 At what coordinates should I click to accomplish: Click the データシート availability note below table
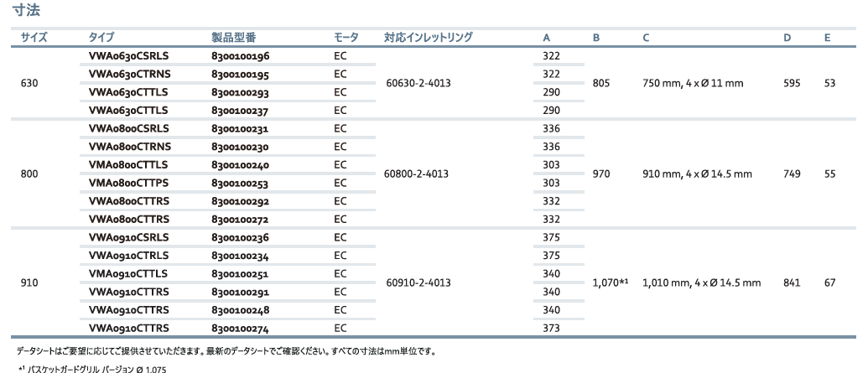tap(226, 351)
